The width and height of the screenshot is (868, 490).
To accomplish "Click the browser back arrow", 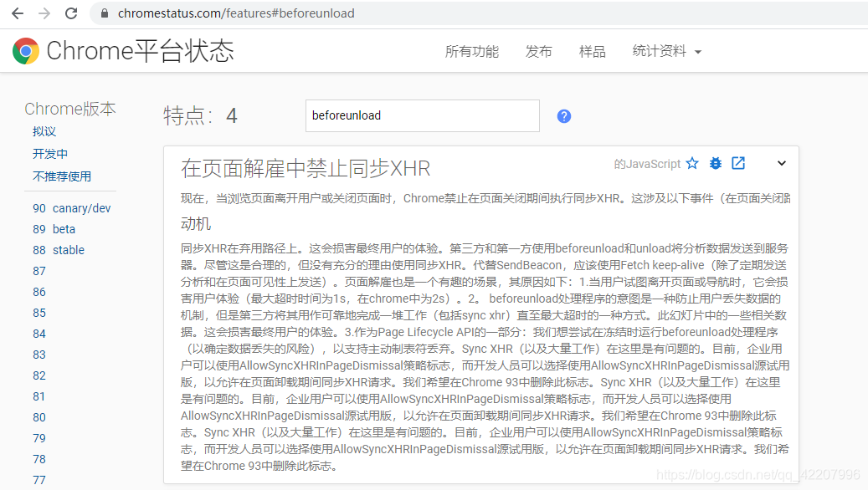I will 18,13.
